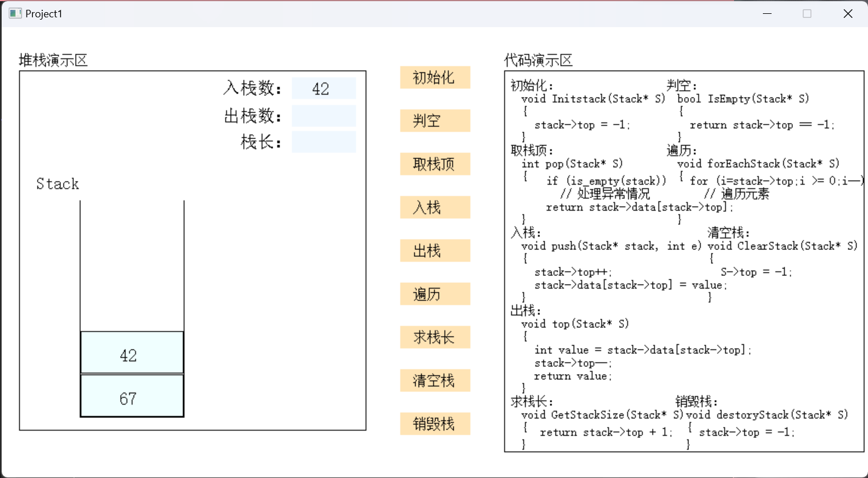Click the 遍历 button

click(x=435, y=294)
